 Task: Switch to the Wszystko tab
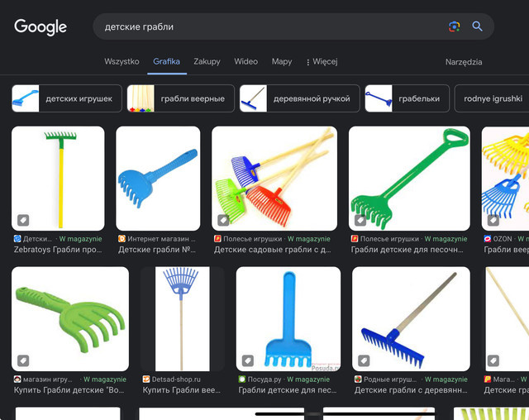coord(122,62)
